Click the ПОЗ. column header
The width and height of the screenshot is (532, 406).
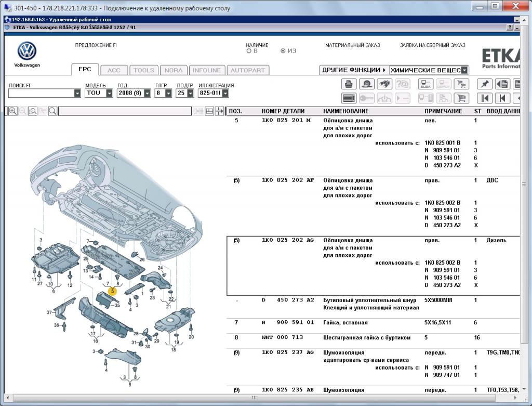click(235, 111)
